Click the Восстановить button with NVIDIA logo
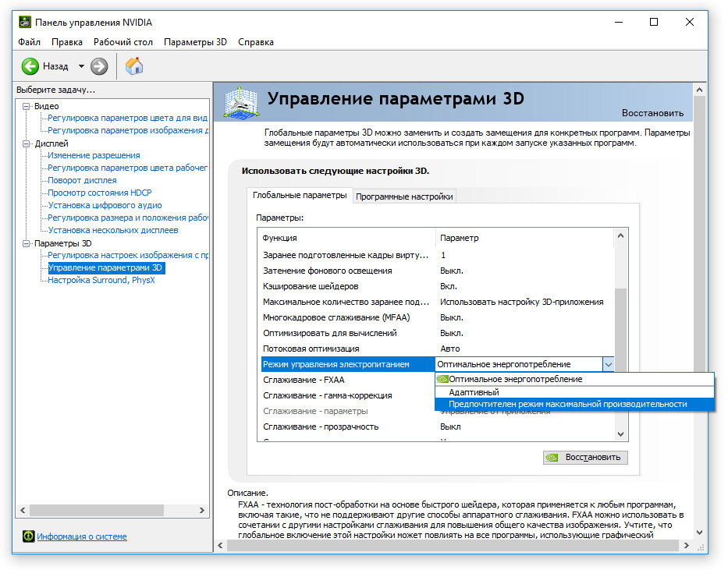Screen dimensions: 728x577 point(585,458)
